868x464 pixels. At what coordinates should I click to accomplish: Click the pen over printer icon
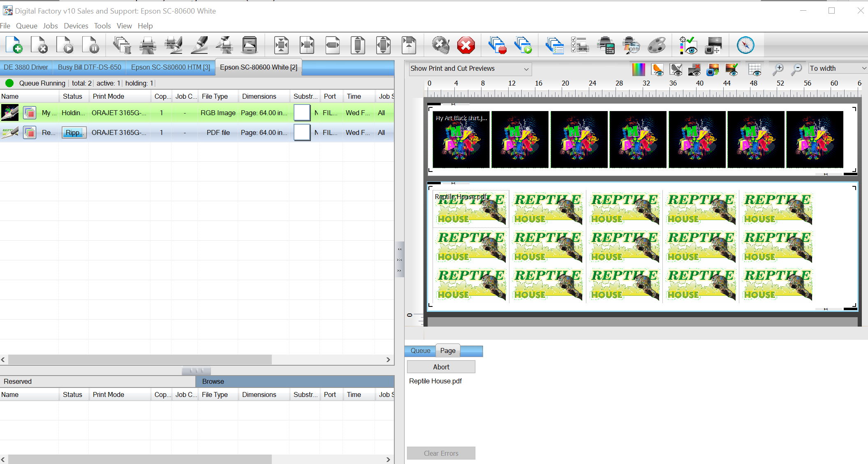click(225, 45)
